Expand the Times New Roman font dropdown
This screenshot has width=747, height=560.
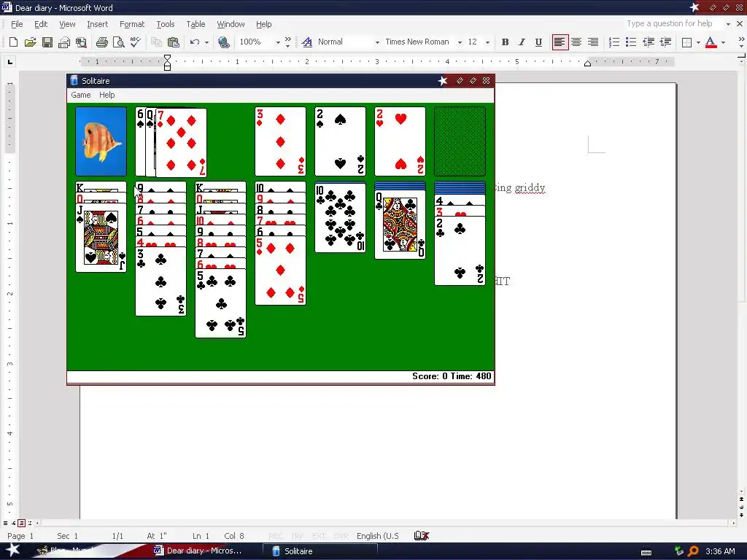(x=460, y=42)
